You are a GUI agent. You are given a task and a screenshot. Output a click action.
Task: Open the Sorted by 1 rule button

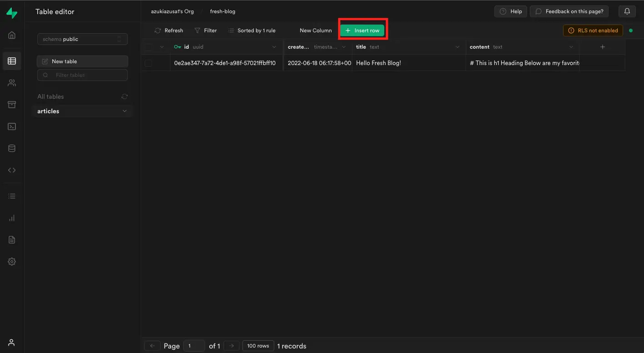(252, 30)
